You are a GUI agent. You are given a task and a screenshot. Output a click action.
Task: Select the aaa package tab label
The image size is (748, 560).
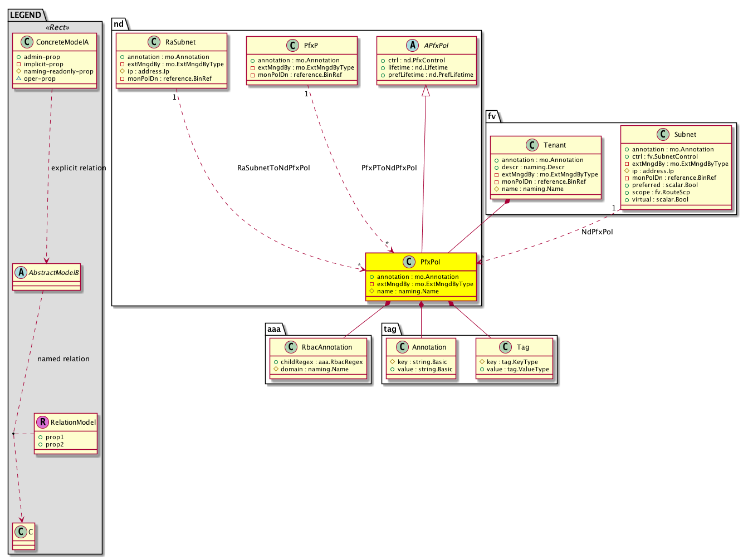[274, 329]
